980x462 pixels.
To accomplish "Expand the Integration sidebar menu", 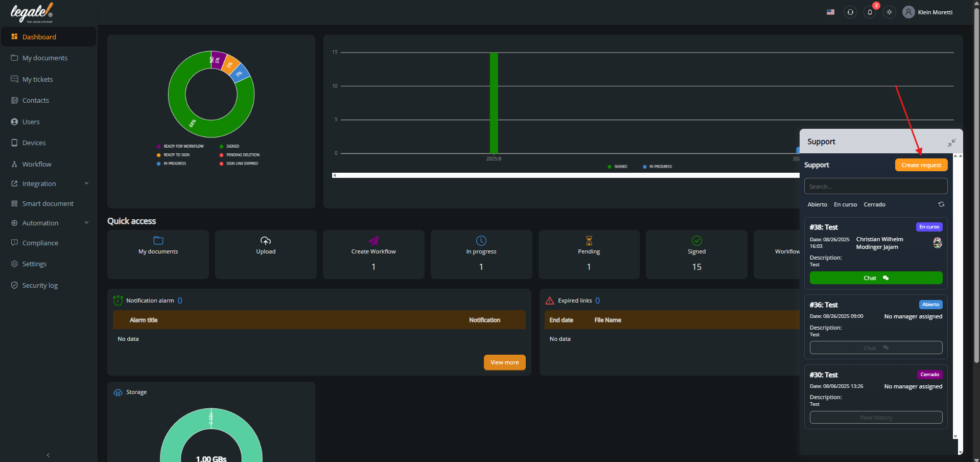I will point(49,183).
